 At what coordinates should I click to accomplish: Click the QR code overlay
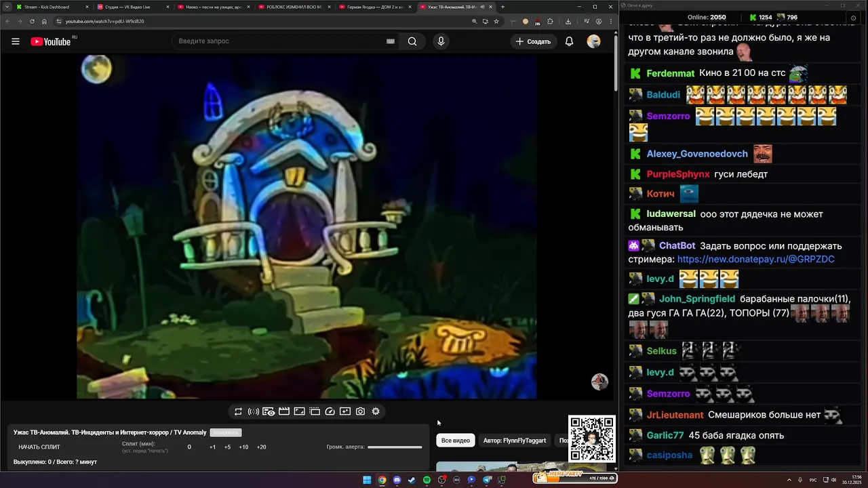(592, 439)
